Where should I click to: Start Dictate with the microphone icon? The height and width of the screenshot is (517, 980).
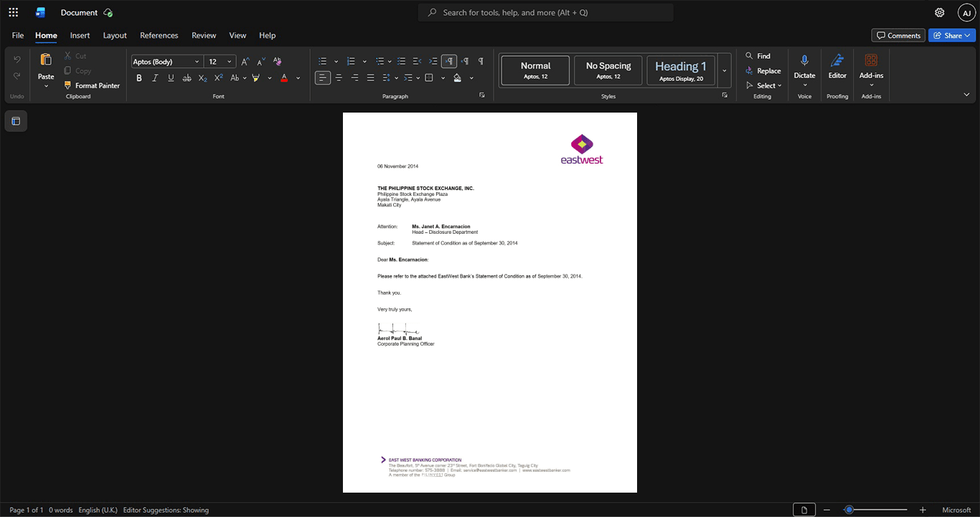tap(805, 60)
